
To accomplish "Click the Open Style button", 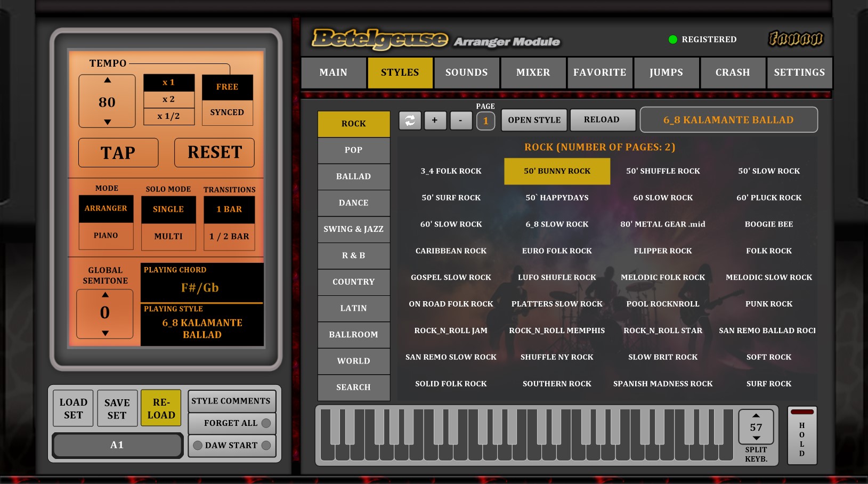I will point(534,120).
